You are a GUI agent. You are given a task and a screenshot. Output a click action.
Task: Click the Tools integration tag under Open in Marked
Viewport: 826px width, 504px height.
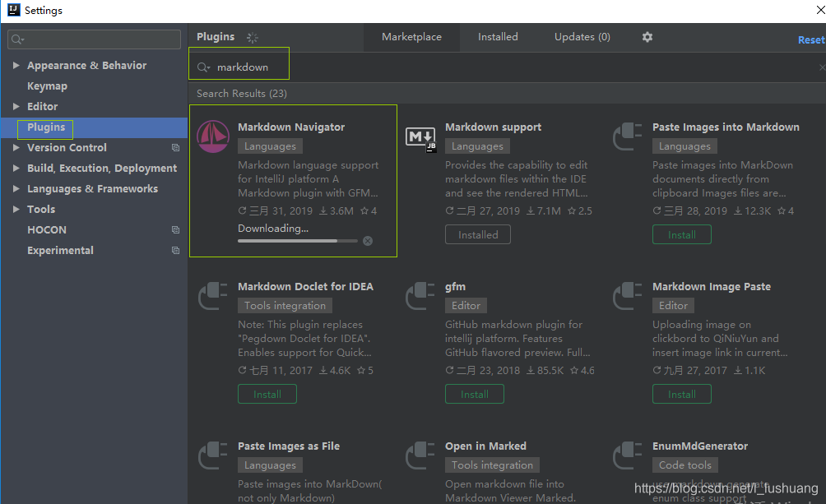pos(492,465)
